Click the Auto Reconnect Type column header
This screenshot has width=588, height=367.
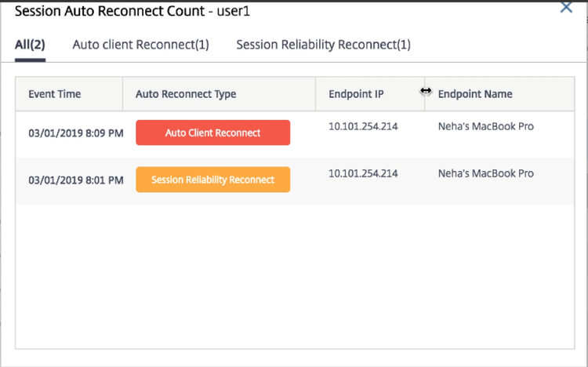point(186,94)
